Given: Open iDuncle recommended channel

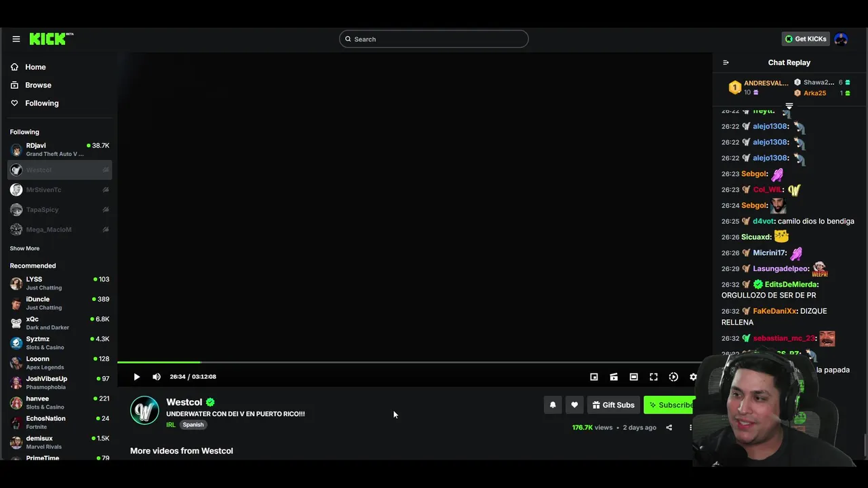Looking at the screenshot, I should tap(60, 303).
